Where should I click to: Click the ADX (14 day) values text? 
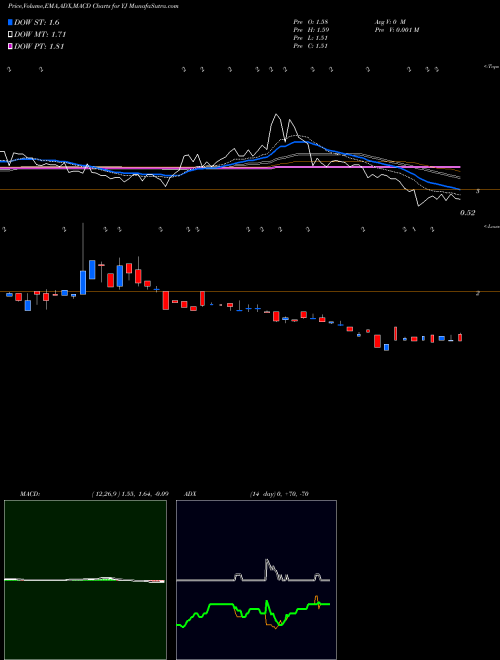[x=279, y=494]
